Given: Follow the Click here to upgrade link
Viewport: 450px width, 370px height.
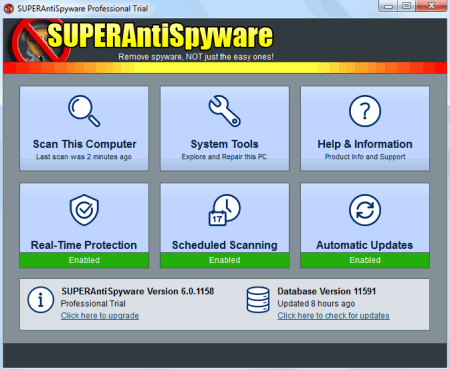Looking at the screenshot, I should 100,316.
